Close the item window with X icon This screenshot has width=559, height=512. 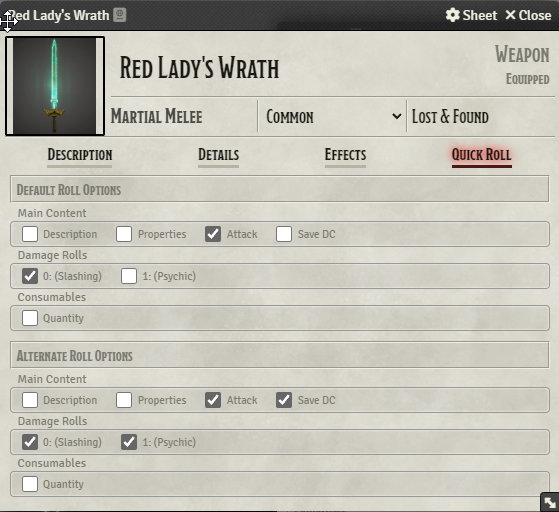511,15
